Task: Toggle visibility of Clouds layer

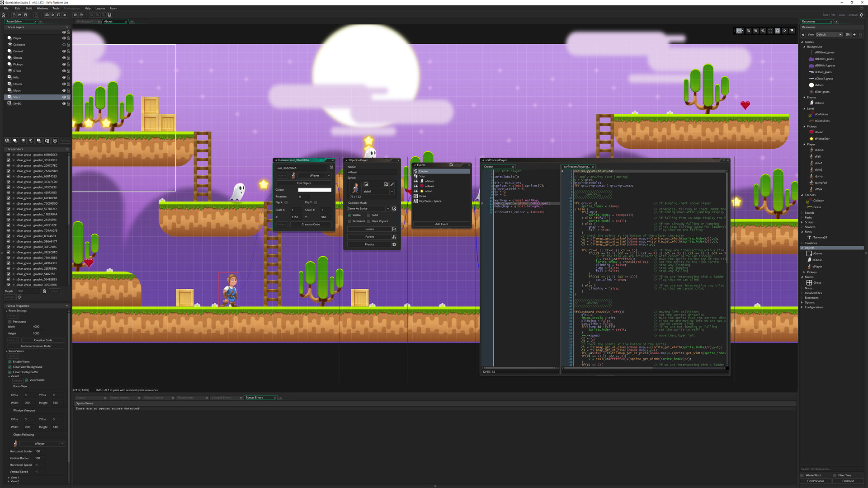Action: point(63,84)
